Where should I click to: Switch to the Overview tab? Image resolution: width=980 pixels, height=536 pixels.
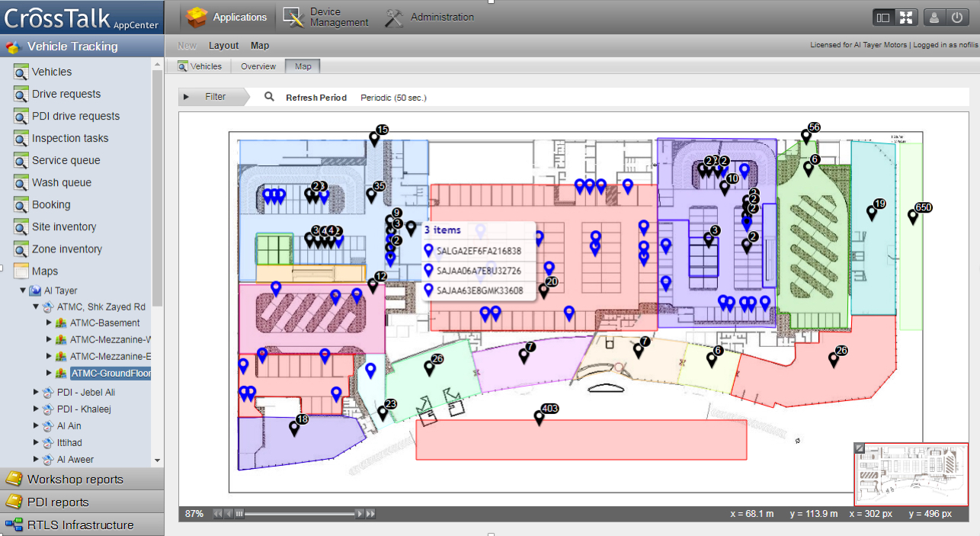pyautogui.click(x=258, y=66)
